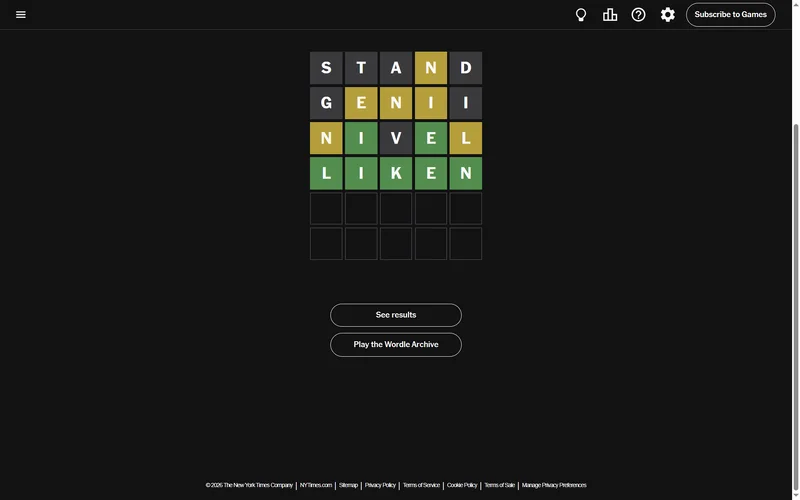Open the Terms of Sale link

(x=499, y=485)
